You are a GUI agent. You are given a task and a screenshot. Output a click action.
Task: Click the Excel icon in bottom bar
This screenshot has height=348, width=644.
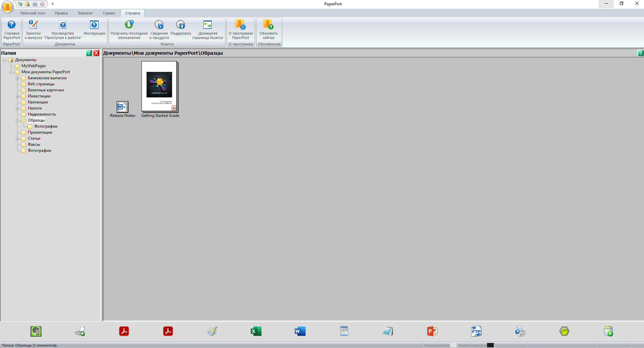[256, 332]
